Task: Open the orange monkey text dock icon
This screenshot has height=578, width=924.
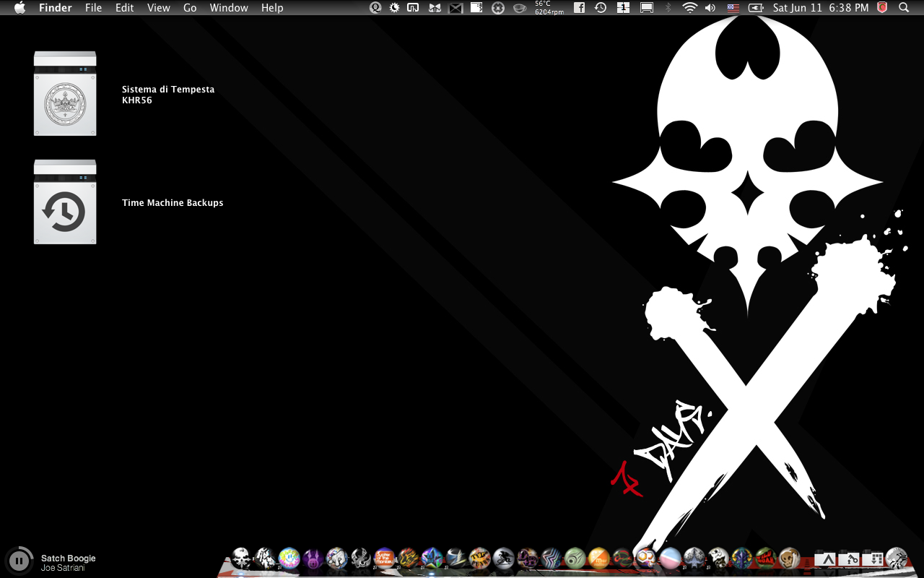Action: tap(384, 558)
